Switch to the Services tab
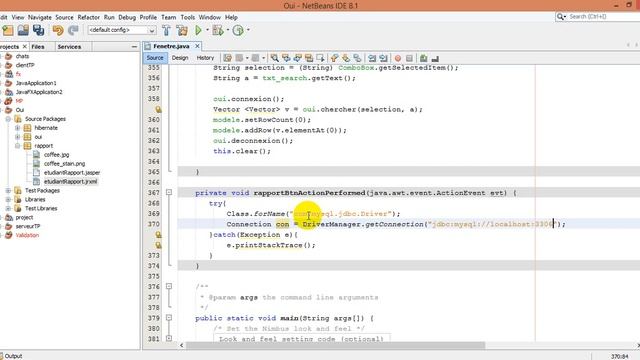The image size is (640, 360). coord(69,47)
